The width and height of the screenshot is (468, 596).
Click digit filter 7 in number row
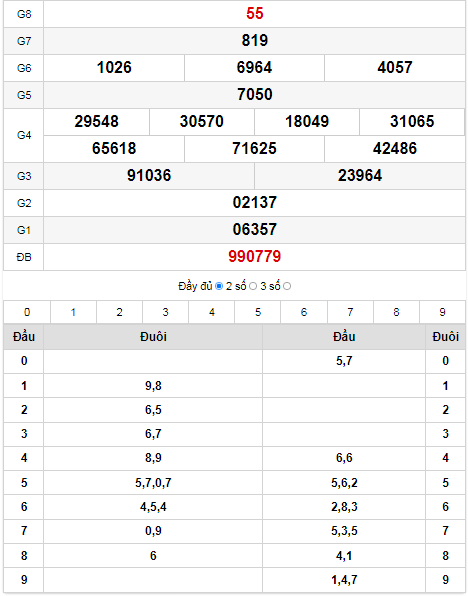(x=350, y=312)
